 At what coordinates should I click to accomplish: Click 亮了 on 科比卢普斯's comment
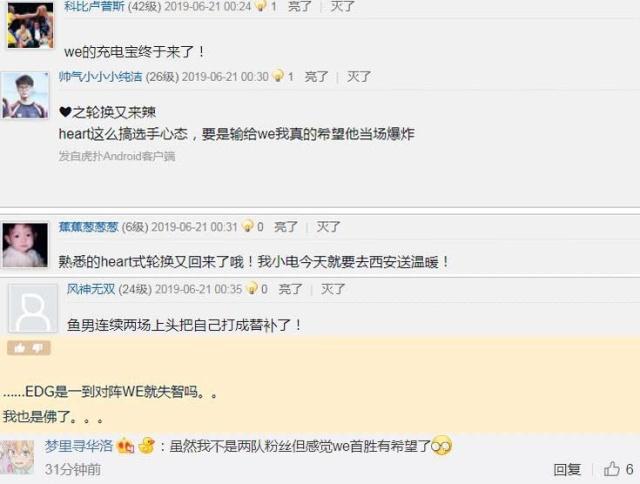click(300, 6)
